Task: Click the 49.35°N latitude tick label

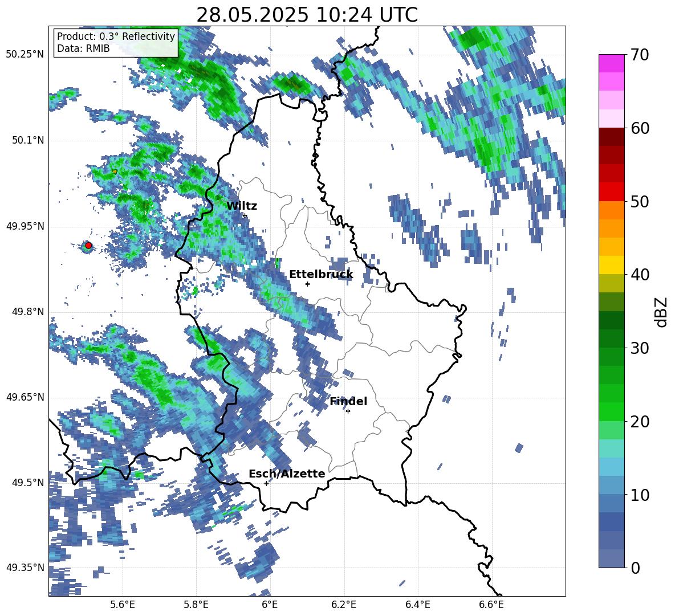Action: coord(25,568)
